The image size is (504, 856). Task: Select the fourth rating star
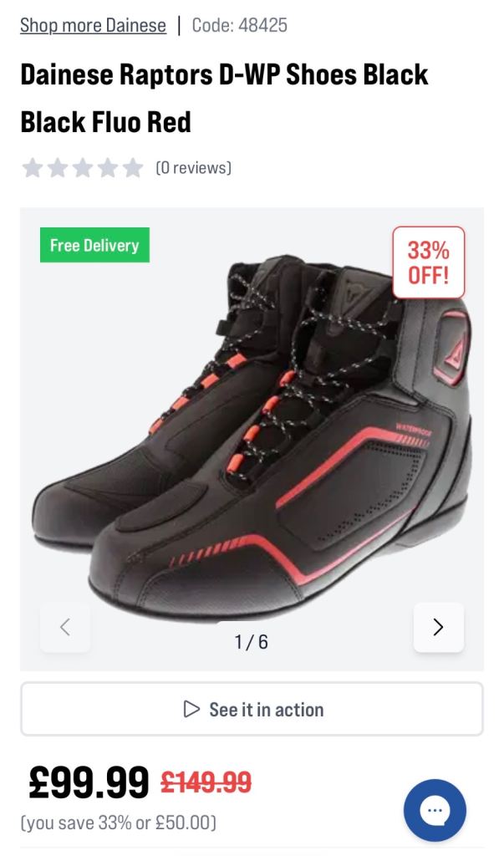108,168
